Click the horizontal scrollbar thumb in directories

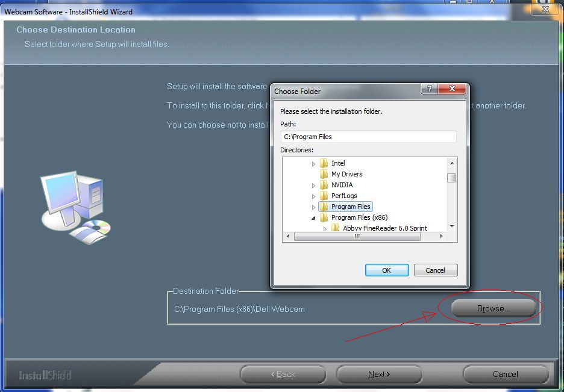[357, 237]
